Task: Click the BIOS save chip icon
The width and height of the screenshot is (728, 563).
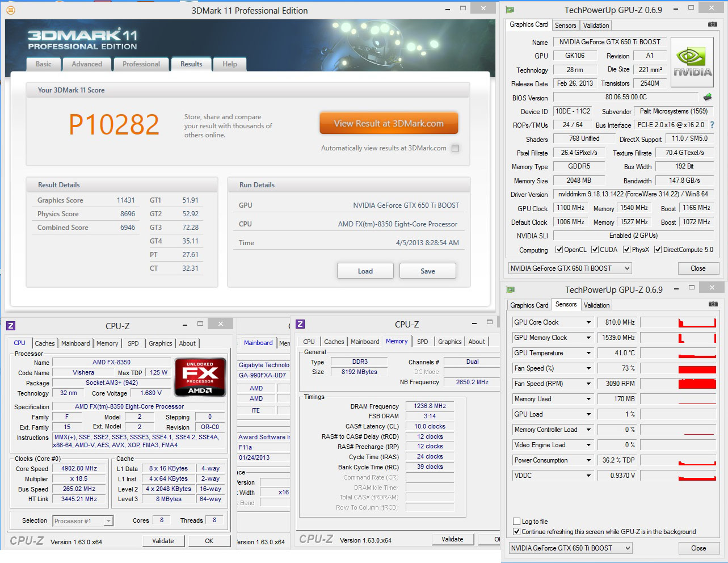Action: coord(708,97)
